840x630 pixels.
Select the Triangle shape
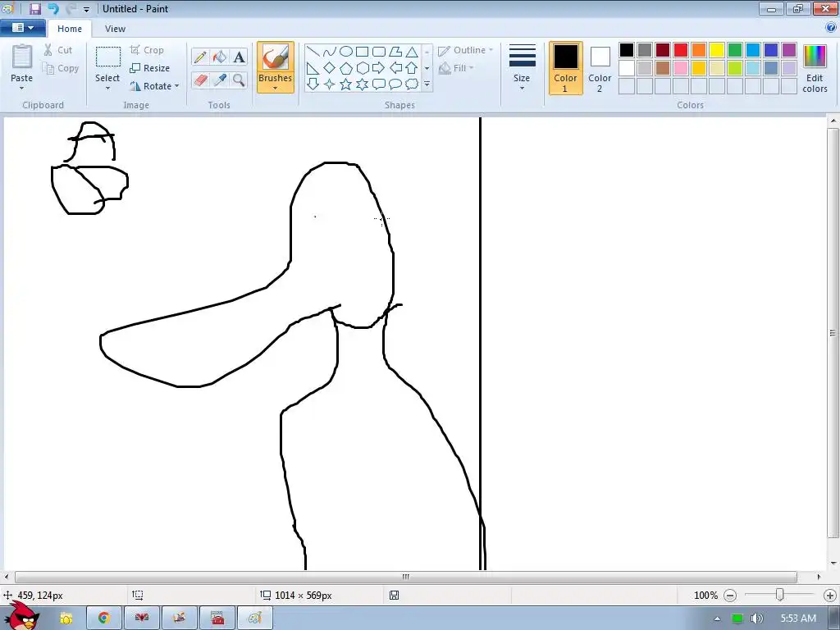[412, 52]
